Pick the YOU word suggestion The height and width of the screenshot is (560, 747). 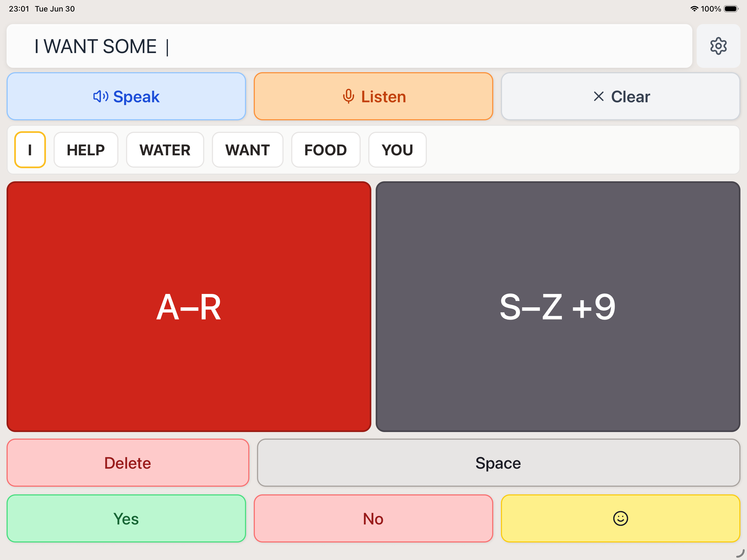pos(398,150)
